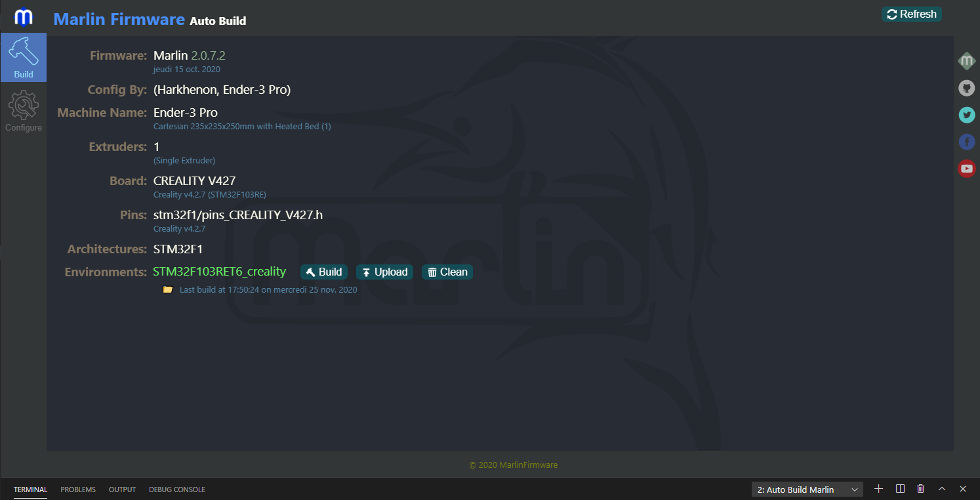The image size is (980, 500).
Task: Open the Build panel hammer icon
Action: [23, 58]
